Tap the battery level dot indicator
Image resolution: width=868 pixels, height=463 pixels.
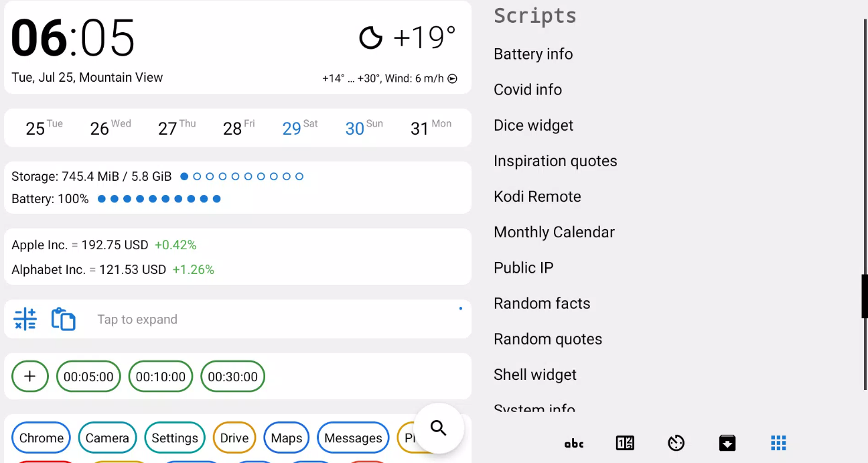click(x=159, y=199)
